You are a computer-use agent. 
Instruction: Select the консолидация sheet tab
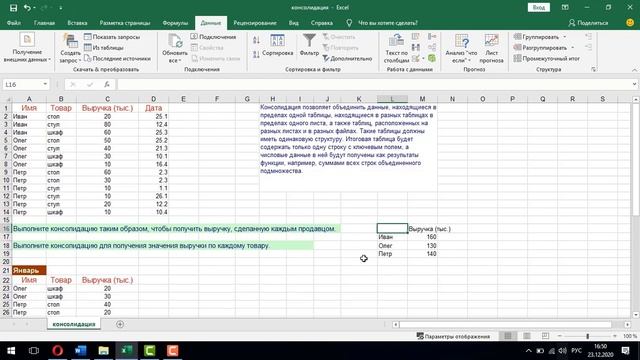tap(74, 324)
